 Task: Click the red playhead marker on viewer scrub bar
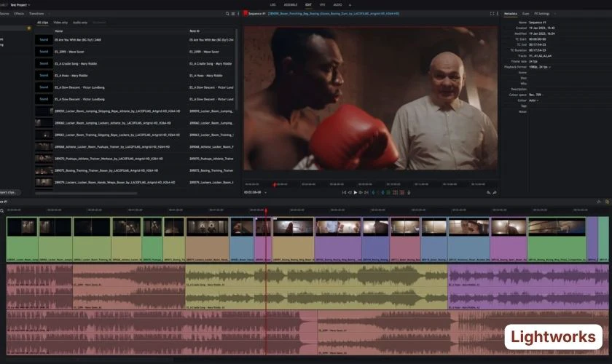275,184
